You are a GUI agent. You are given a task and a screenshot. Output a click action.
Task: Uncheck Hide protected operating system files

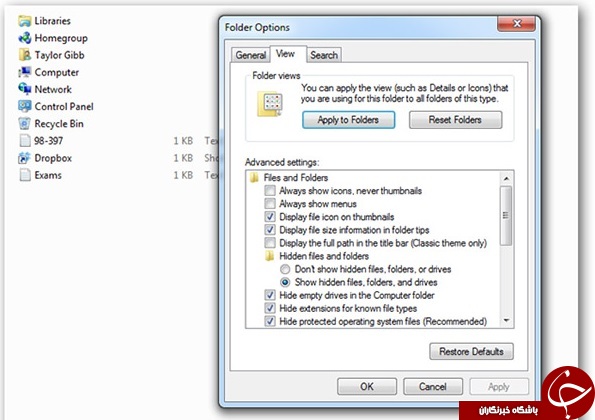pos(270,321)
